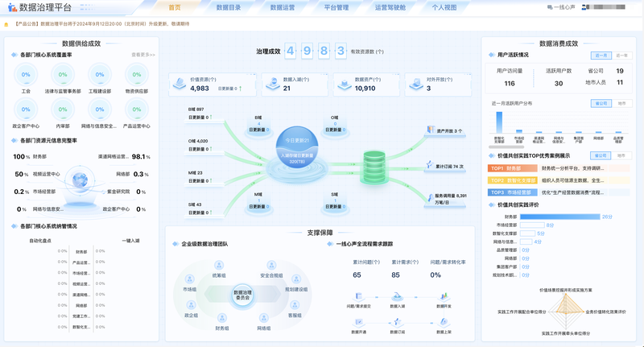Viewport: 644px width, 347px height.
Task: Click the globe icon in metadata completeness
Action: [x=80, y=180]
